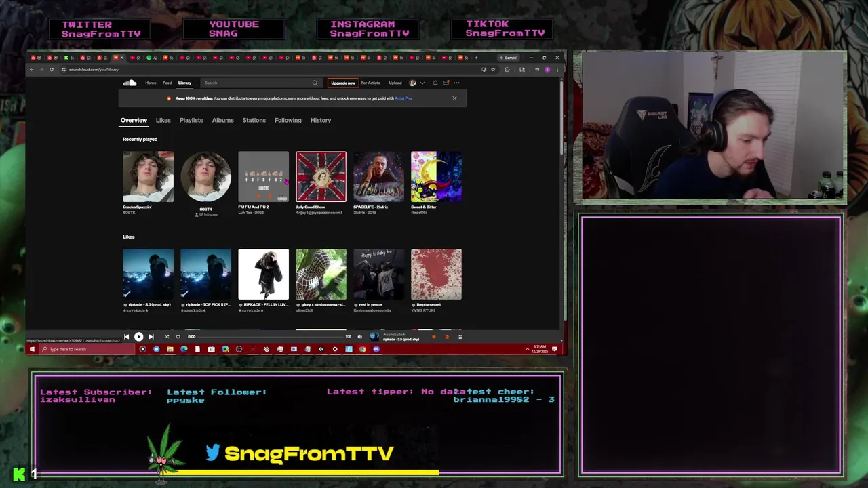
Task: Click the Jolly Good Show title text
Action: (311, 207)
